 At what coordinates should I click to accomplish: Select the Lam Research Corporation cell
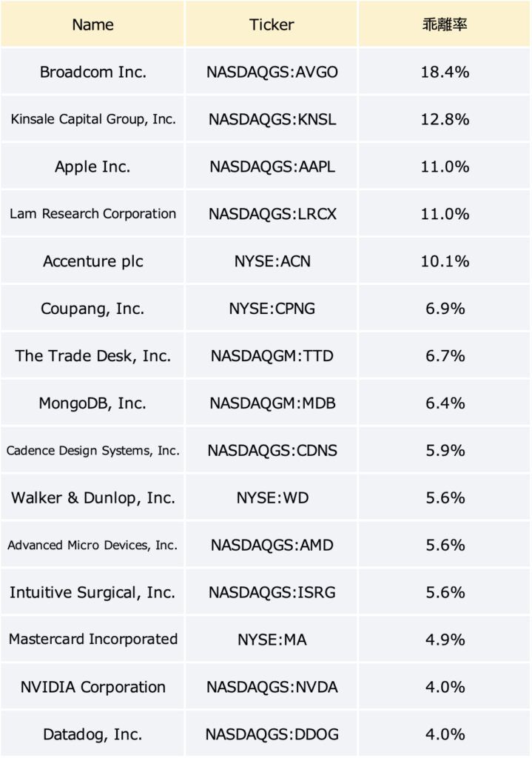point(92,214)
